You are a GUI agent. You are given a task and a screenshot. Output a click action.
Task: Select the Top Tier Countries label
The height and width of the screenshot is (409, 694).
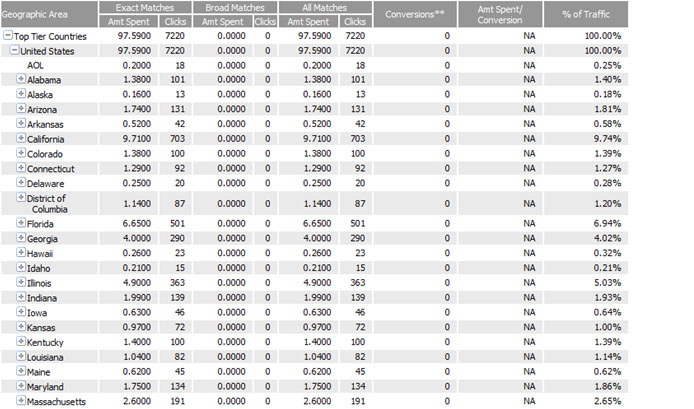[50, 36]
